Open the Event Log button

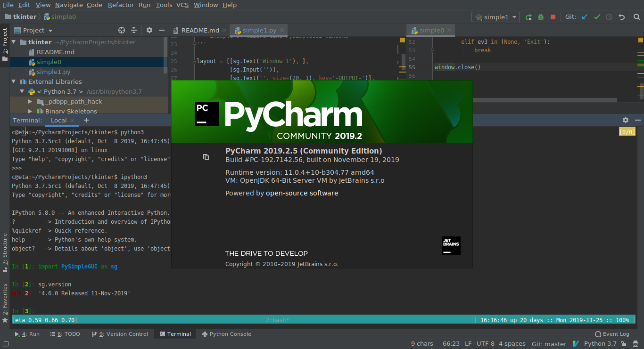pos(612,334)
